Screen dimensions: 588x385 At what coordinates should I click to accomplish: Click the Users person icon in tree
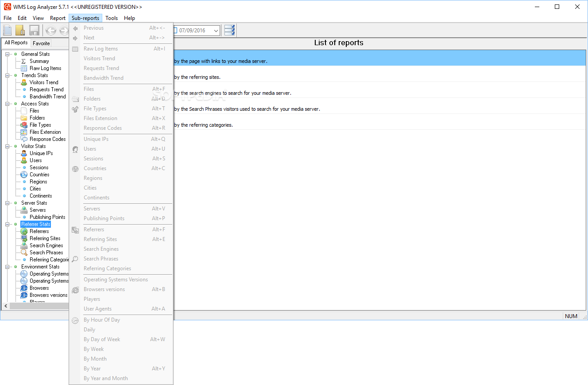pyautogui.click(x=24, y=160)
